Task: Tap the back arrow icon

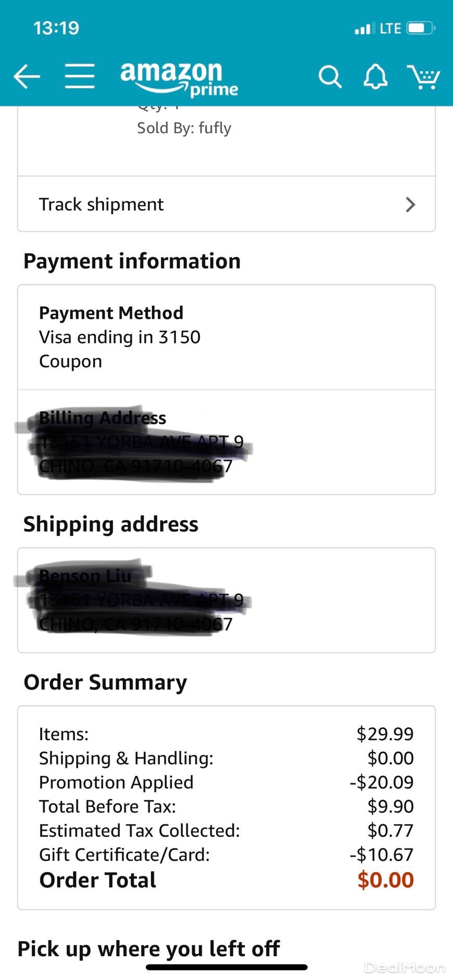Action: pos(27,77)
